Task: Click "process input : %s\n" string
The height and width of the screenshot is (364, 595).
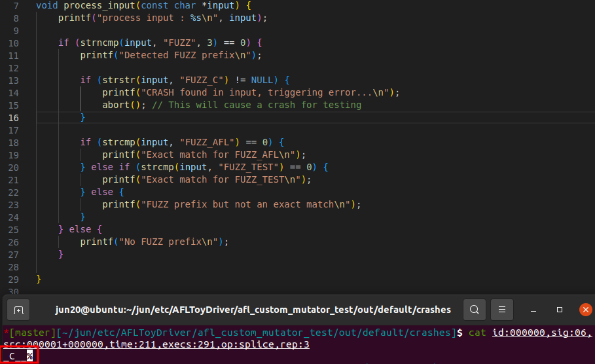Action: pos(158,18)
